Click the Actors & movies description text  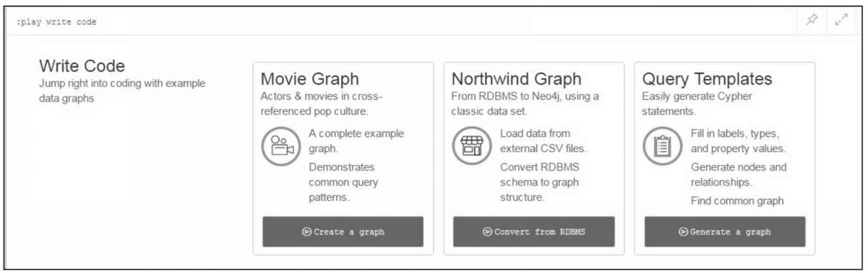[x=321, y=103]
